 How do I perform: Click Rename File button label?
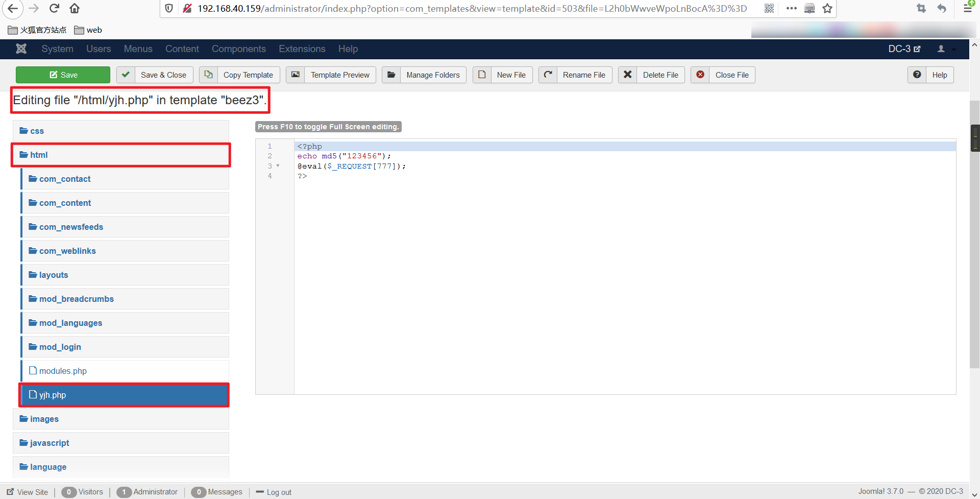point(584,75)
